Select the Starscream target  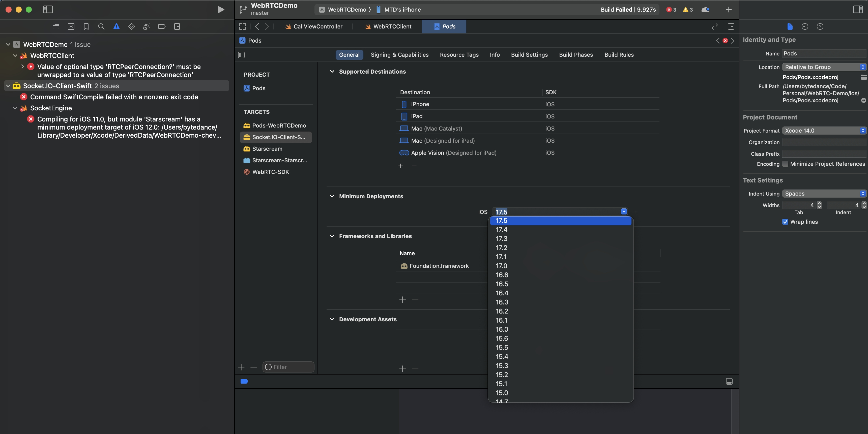pyautogui.click(x=267, y=149)
